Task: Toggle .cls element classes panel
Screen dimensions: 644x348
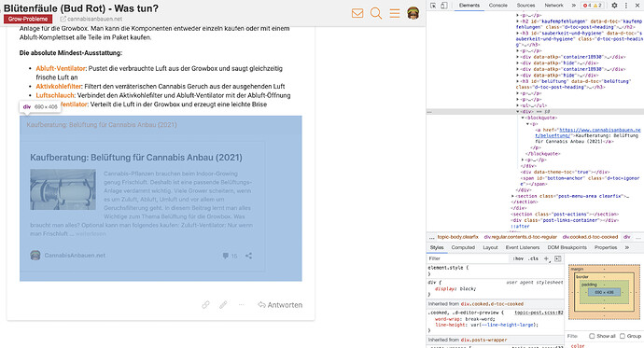Action: (x=534, y=258)
